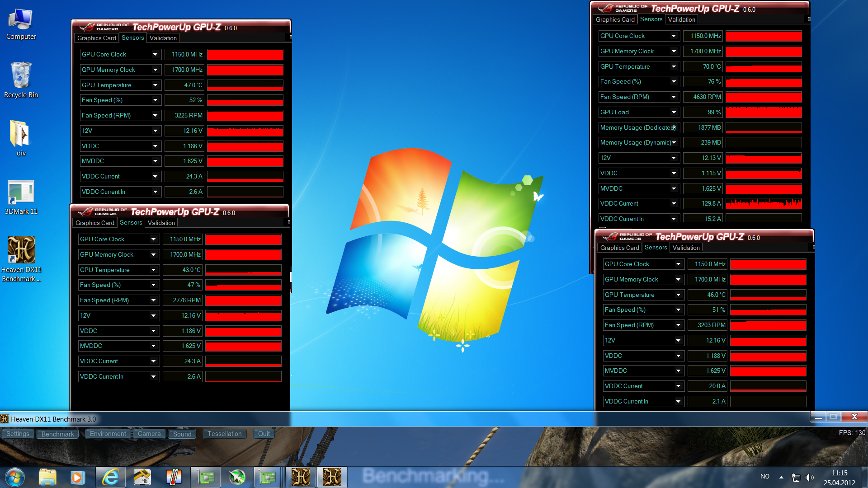Click the GPU-Z taskbar icon beside the thermometer
The height and width of the screenshot is (488, 868).
[x=205, y=477]
